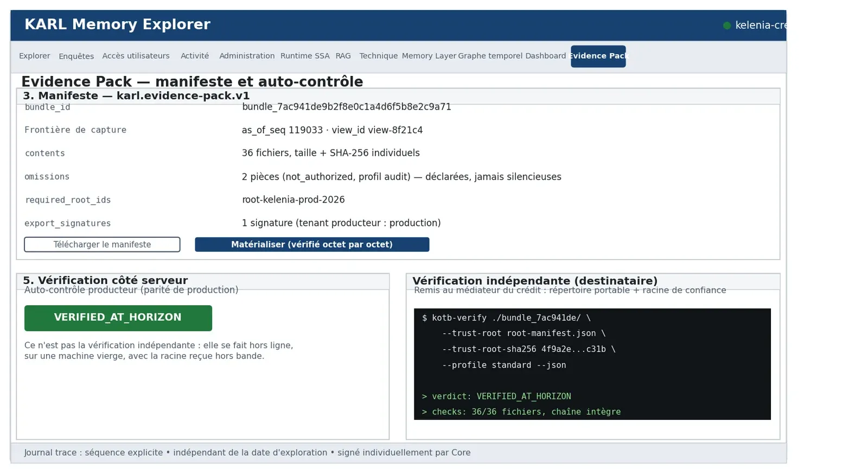Click the as_of_seq 119033 capture value
The height and width of the screenshot is (473, 868).
pos(332,130)
